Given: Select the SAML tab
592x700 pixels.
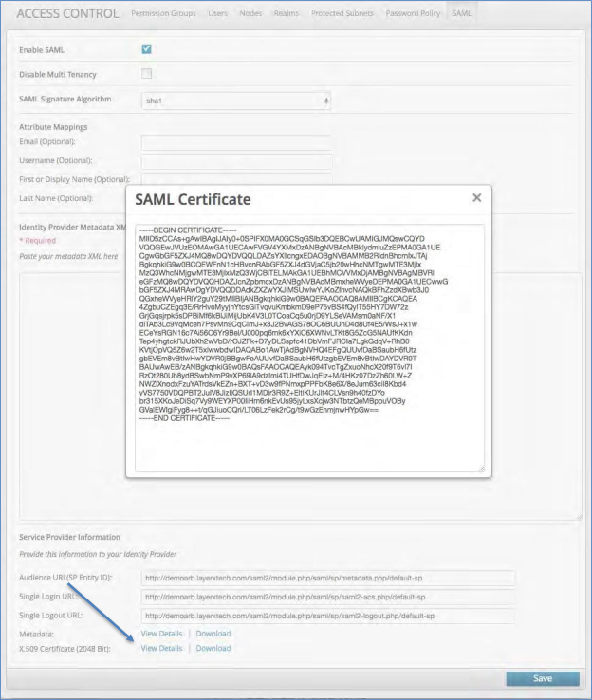Looking at the screenshot, I should 462,14.
